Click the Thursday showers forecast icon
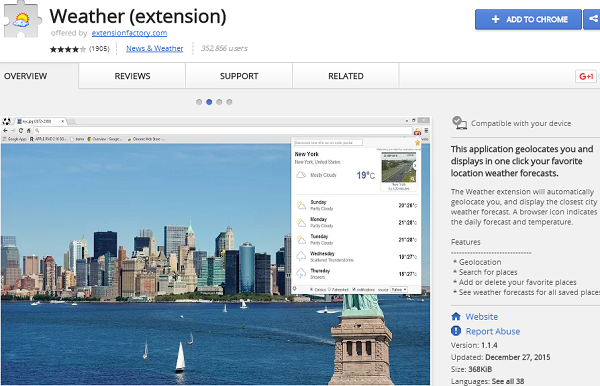The width and height of the screenshot is (600, 386). point(301,274)
